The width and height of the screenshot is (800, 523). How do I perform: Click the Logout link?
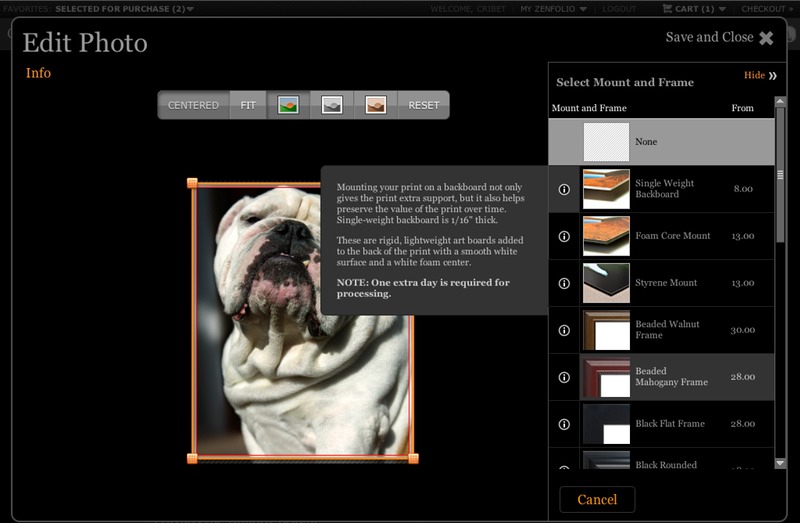click(619, 9)
